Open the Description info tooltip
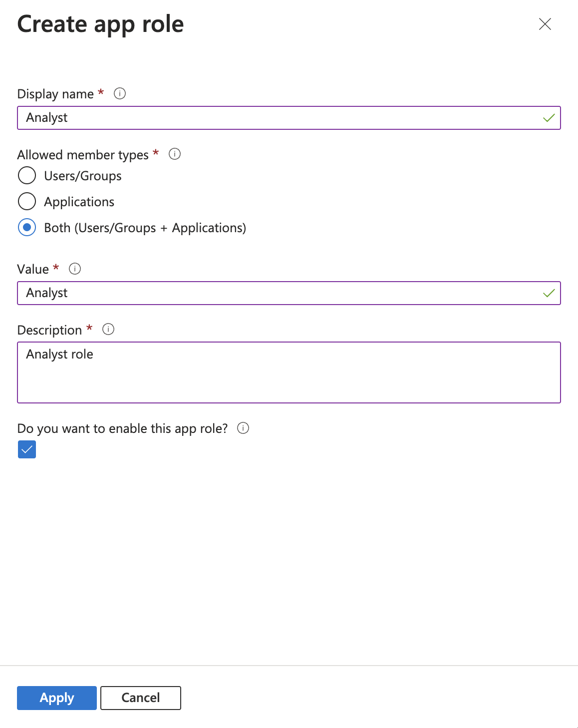The height and width of the screenshot is (728, 578). [x=108, y=329]
